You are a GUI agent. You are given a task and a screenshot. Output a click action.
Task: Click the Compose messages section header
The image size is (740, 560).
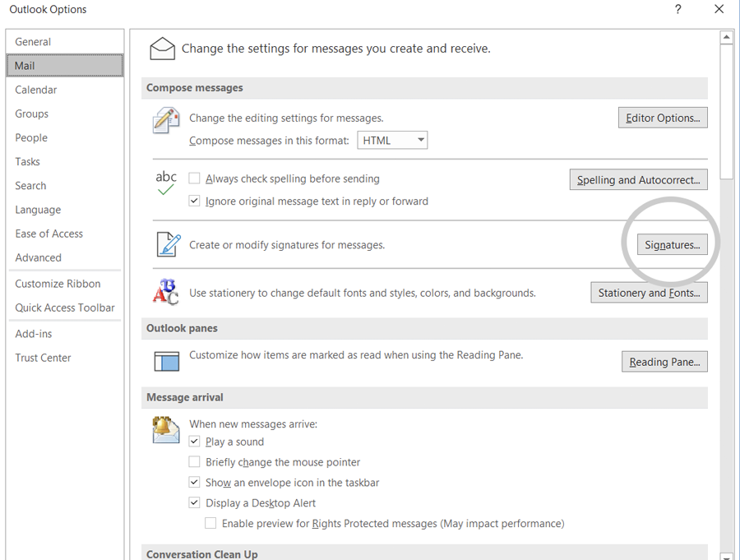pyautogui.click(x=424, y=88)
